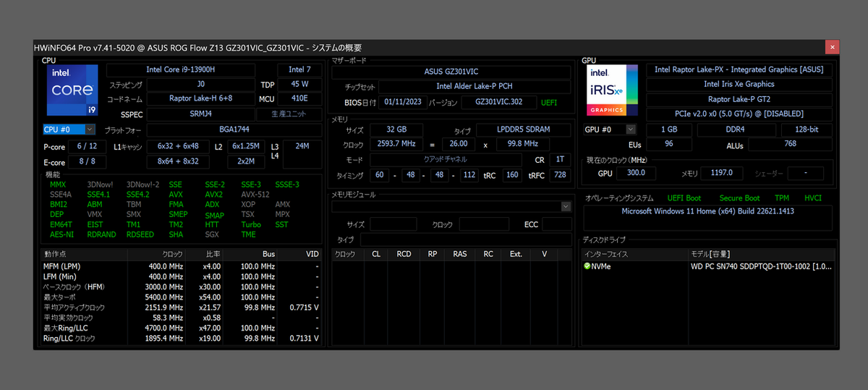The image size is (868, 390).
Task: Close the HWiNFO system summary window
Action: click(x=832, y=47)
